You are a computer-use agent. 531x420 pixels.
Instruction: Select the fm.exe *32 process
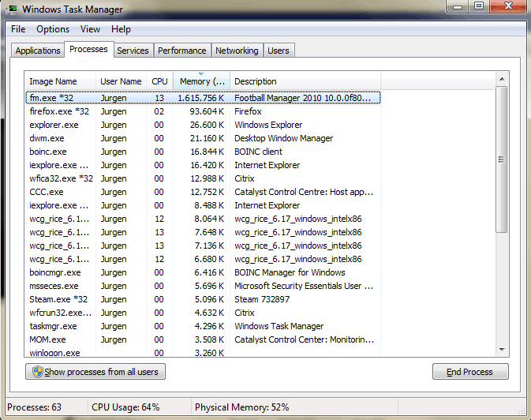pyautogui.click(x=203, y=98)
